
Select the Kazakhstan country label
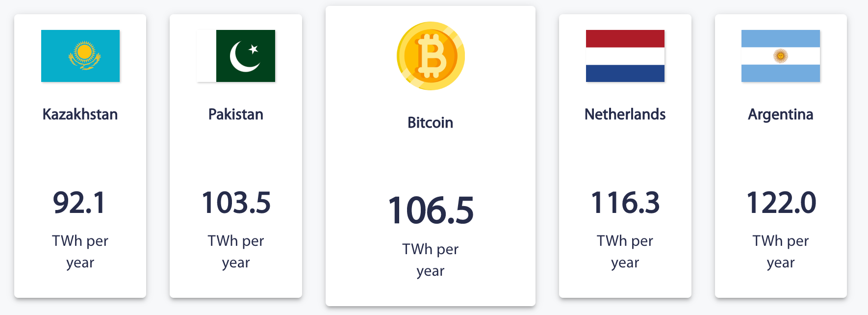(x=80, y=114)
